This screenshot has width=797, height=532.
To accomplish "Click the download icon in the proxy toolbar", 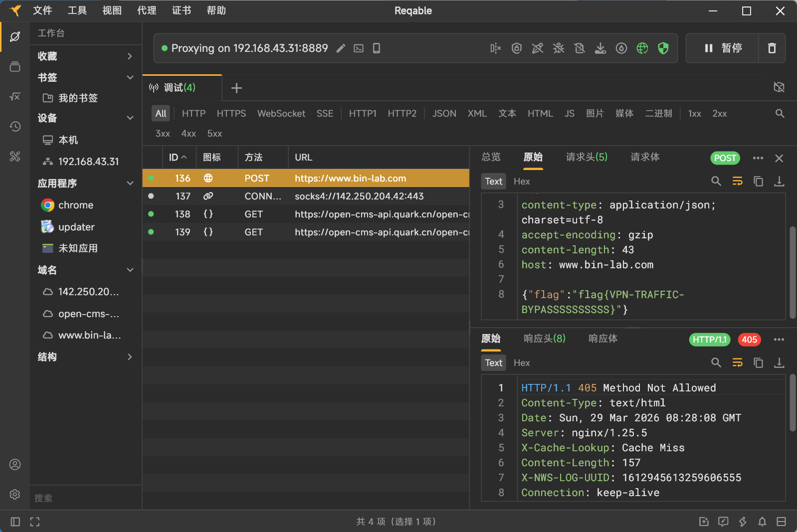I will tap(600, 48).
